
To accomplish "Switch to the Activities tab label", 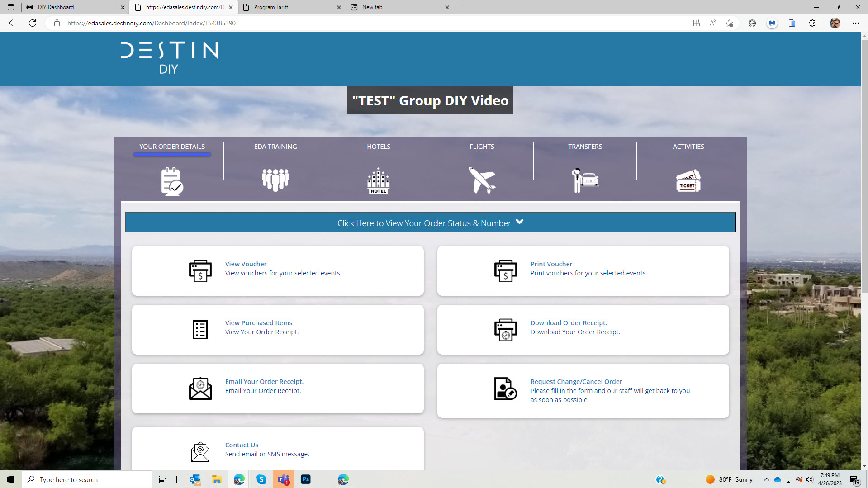I will [x=688, y=147].
